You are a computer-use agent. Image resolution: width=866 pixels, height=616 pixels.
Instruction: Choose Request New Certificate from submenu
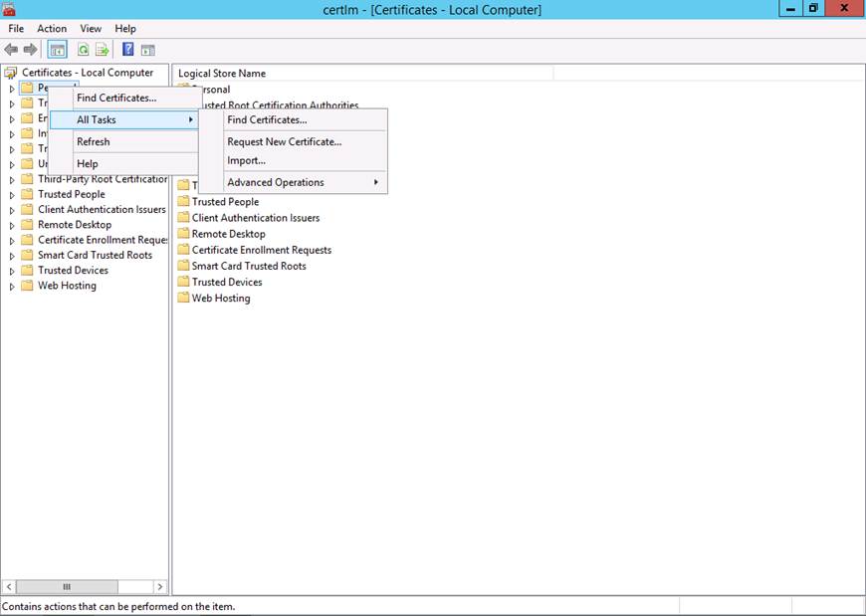[x=284, y=141]
